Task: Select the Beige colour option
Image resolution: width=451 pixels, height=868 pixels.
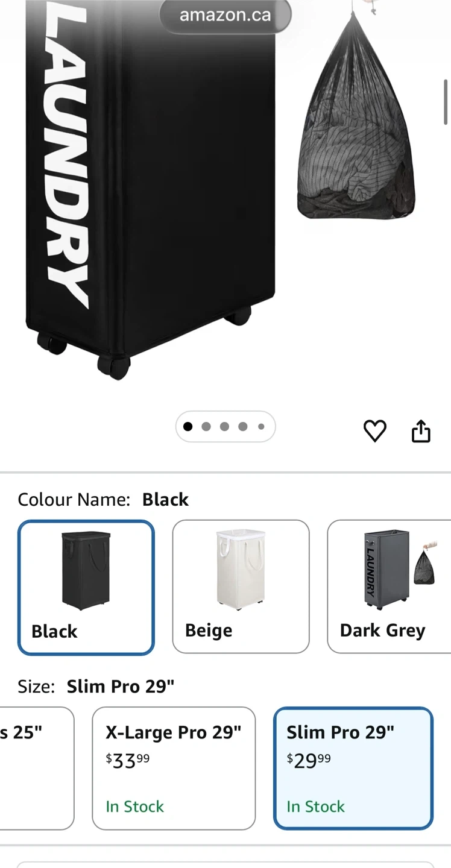Action: click(x=241, y=587)
